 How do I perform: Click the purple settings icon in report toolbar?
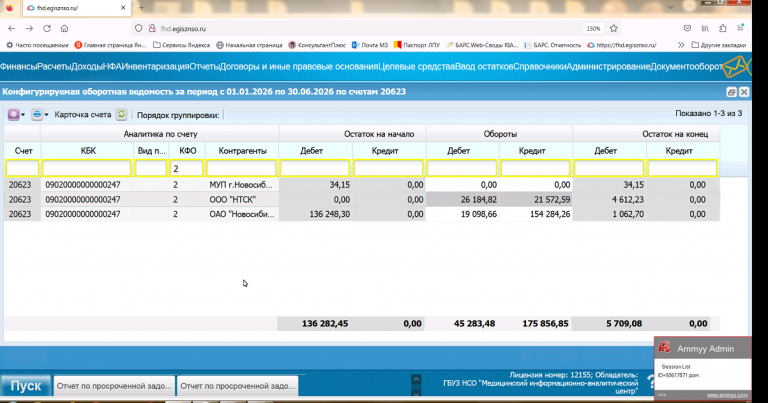[x=14, y=115]
